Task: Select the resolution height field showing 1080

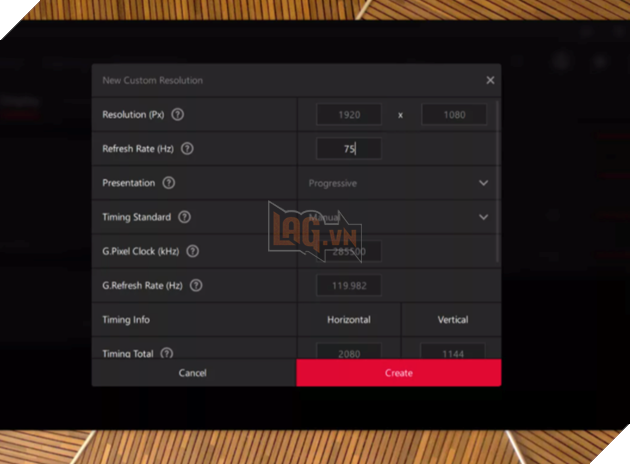Action: point(453,115)
